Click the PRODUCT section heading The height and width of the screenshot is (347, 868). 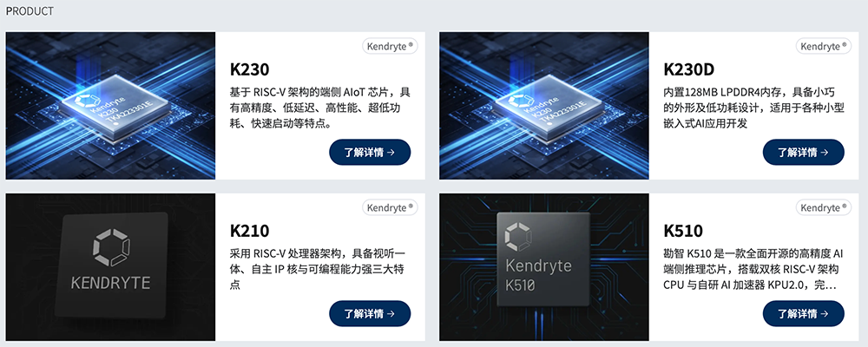click(x=30, y=11)
